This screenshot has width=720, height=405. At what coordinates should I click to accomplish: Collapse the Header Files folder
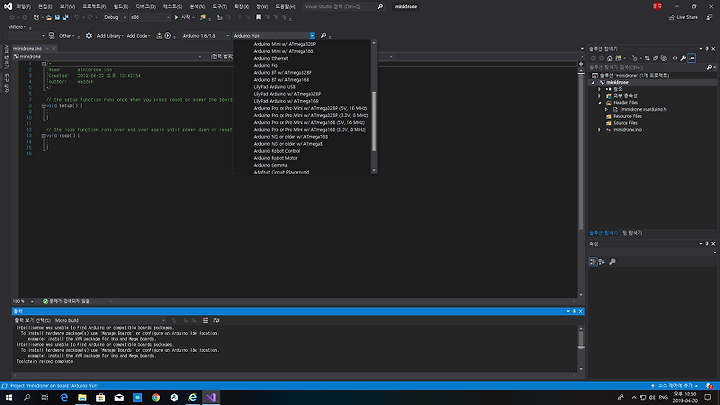(600, 103)
